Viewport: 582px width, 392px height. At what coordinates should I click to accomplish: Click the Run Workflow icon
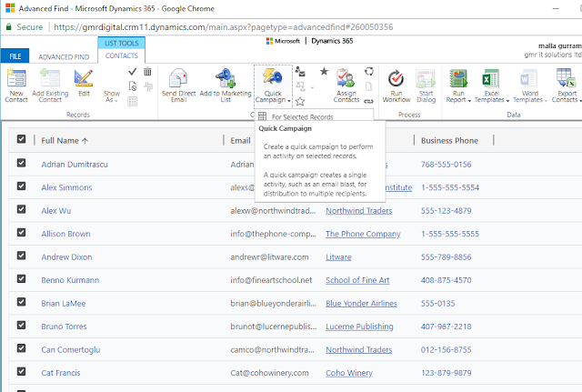click(396, 78)
